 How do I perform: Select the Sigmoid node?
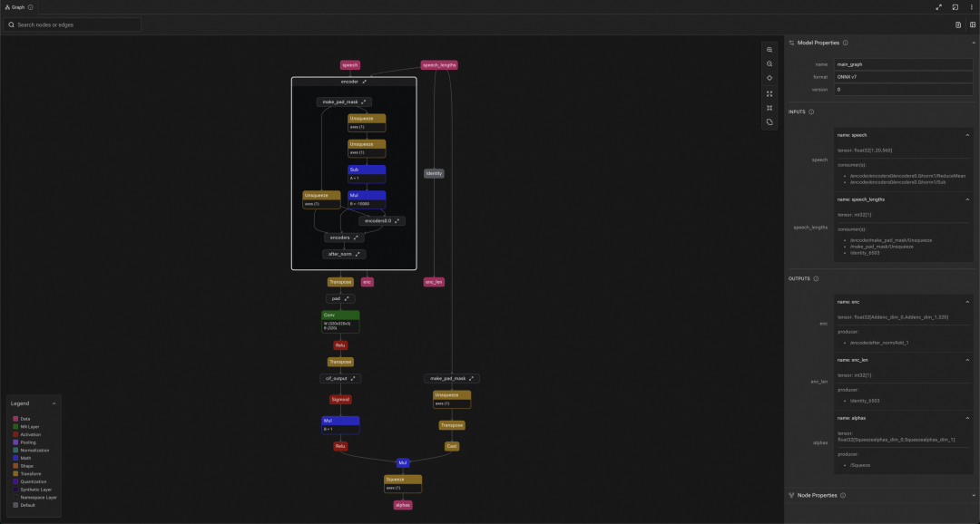click(340, 400)
